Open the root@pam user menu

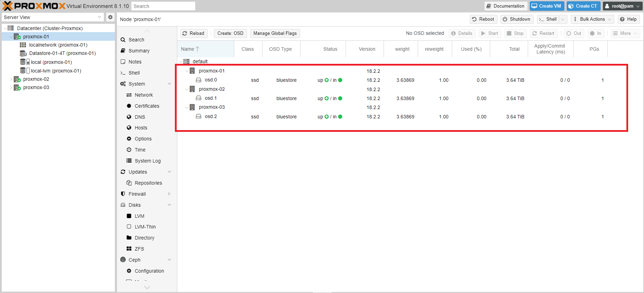click(622, 6)
